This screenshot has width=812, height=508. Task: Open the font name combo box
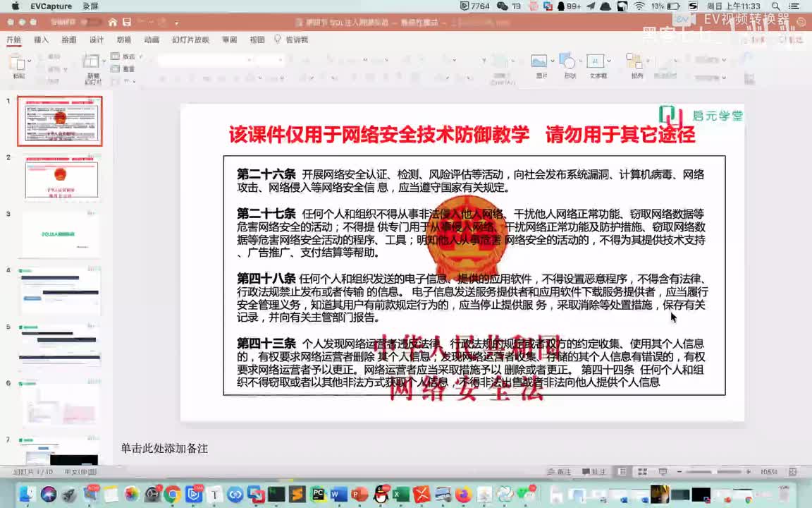point(206,60)
